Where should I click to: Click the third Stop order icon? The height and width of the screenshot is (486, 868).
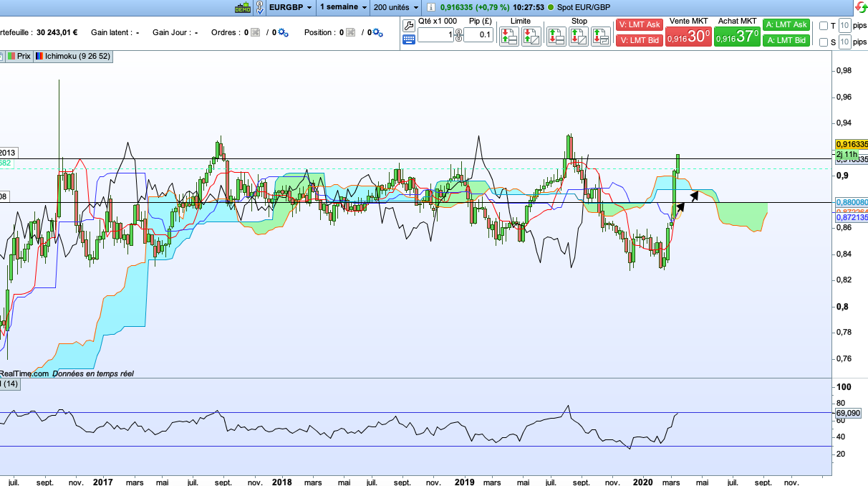tap(600, 37)
